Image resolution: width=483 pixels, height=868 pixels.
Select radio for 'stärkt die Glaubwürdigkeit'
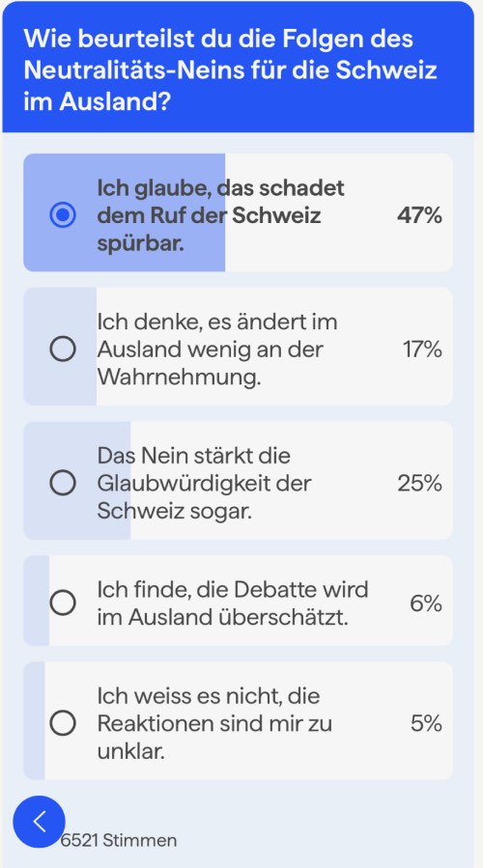63,483
